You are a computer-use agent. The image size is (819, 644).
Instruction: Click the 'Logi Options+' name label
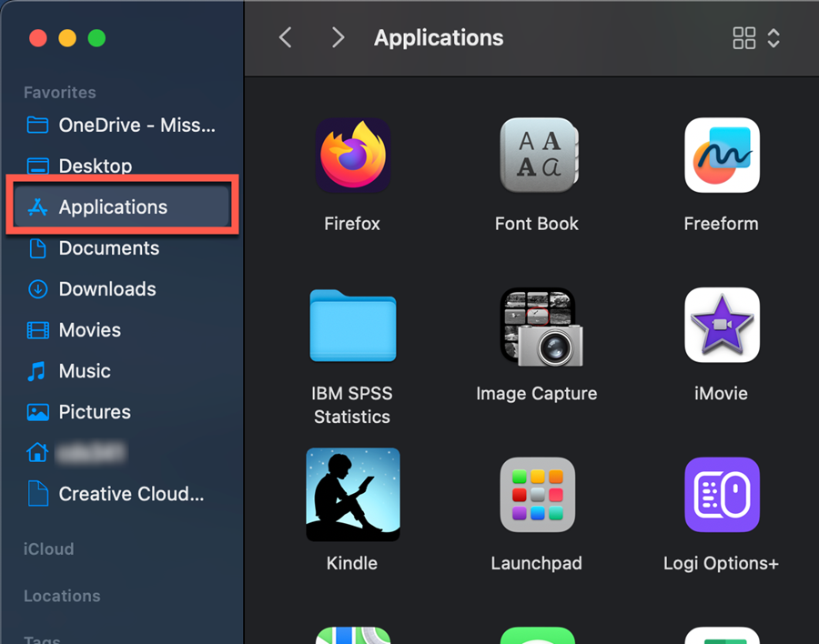click(722, 563)
